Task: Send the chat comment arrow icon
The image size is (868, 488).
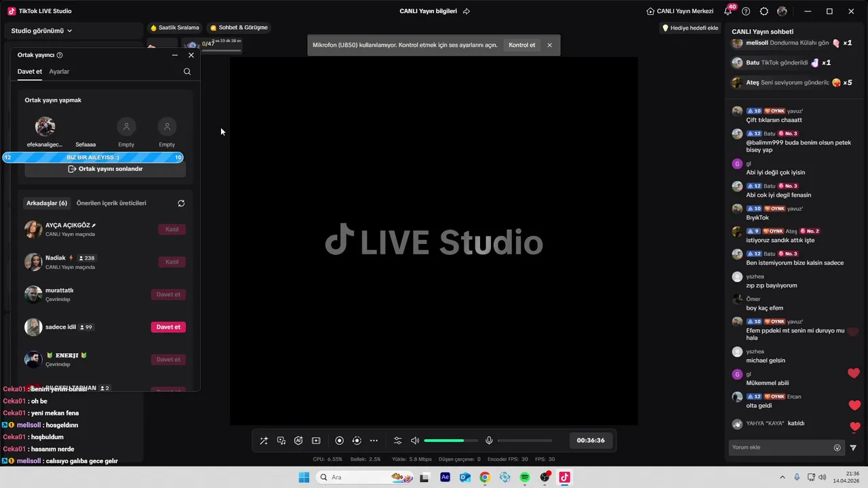Action: point(853,447)
